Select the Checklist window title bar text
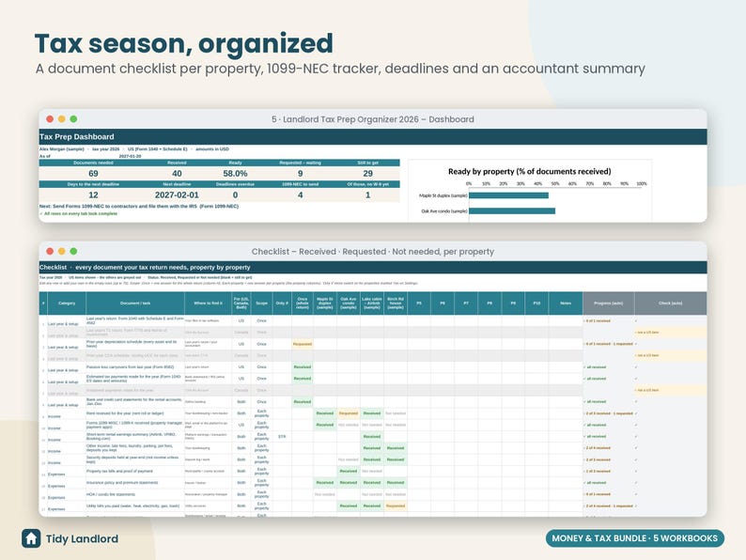This screenshot has height=560, width=746. (x=372, y=252)
